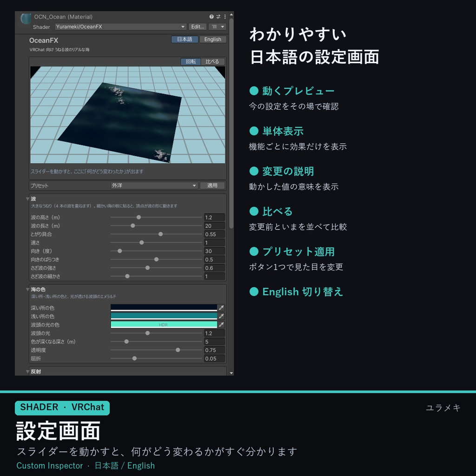Viewport: 476px width, 476px height.
Task: Pick the 波頭の光の色 with the eyedropper
Action: 222,324
